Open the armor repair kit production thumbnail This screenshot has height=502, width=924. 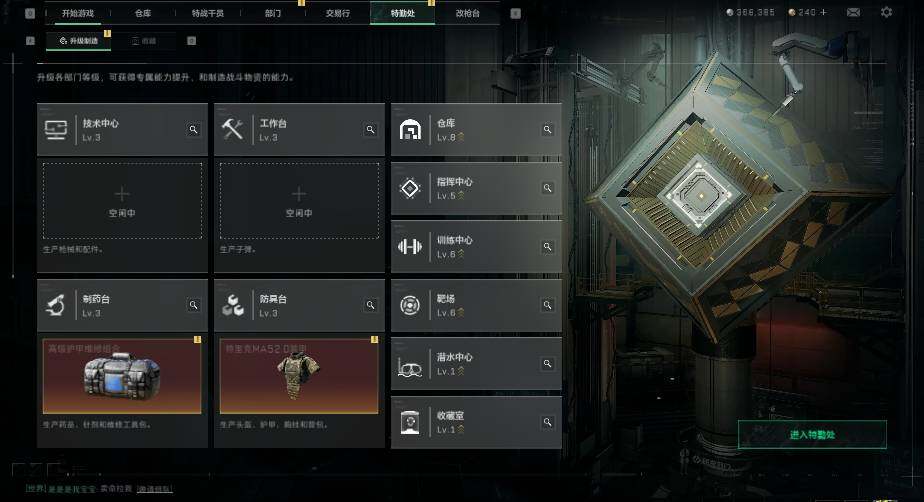(x=122, y=376)
